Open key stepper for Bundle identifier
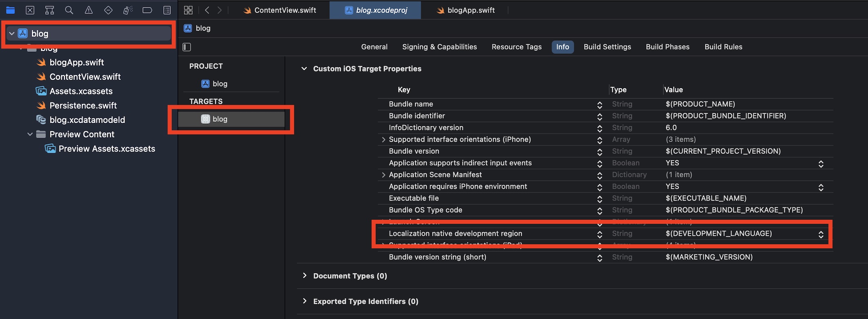 click(x=600, y=117)
